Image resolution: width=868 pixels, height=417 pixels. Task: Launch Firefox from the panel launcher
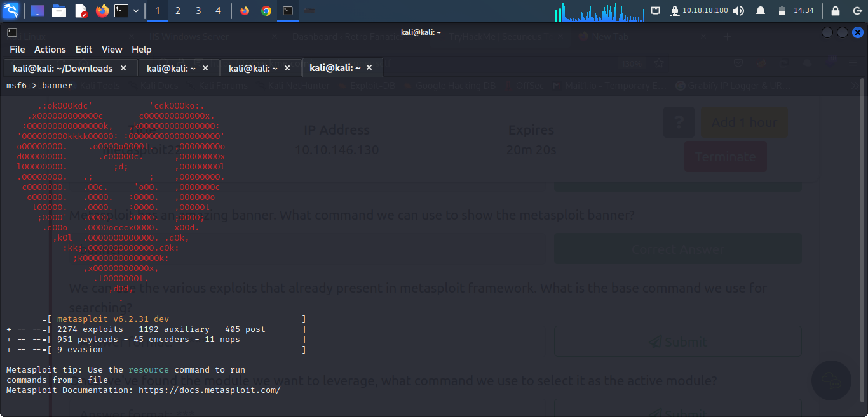point(102,11)
